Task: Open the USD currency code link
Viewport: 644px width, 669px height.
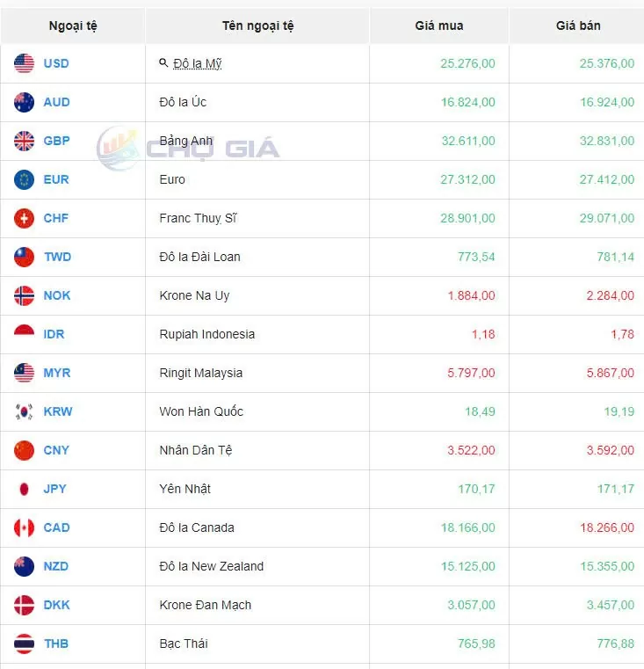Action: pyautogui.click(x=56, y=63)
